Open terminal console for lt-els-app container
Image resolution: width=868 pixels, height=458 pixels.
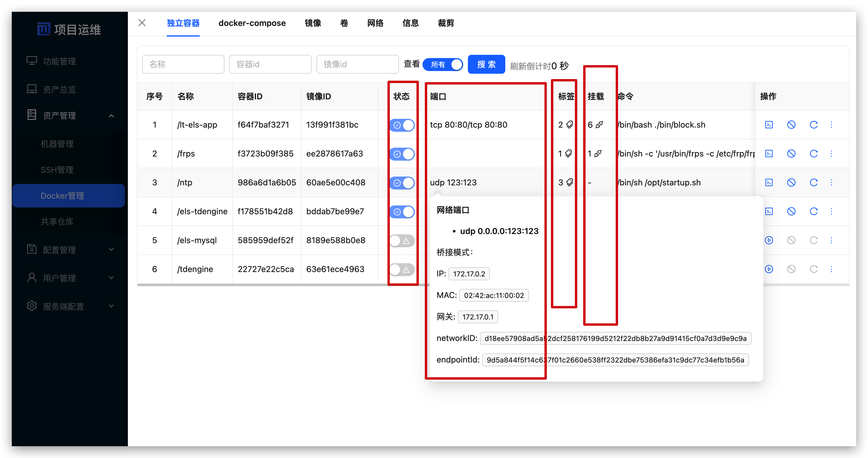[769, 125]
